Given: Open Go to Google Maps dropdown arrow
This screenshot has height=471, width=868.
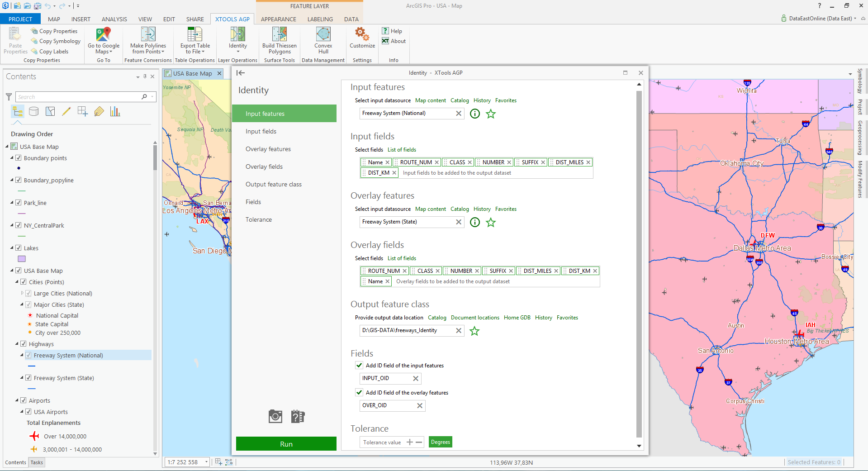Looking at the screenshot, I should click(x=111, y=52).
